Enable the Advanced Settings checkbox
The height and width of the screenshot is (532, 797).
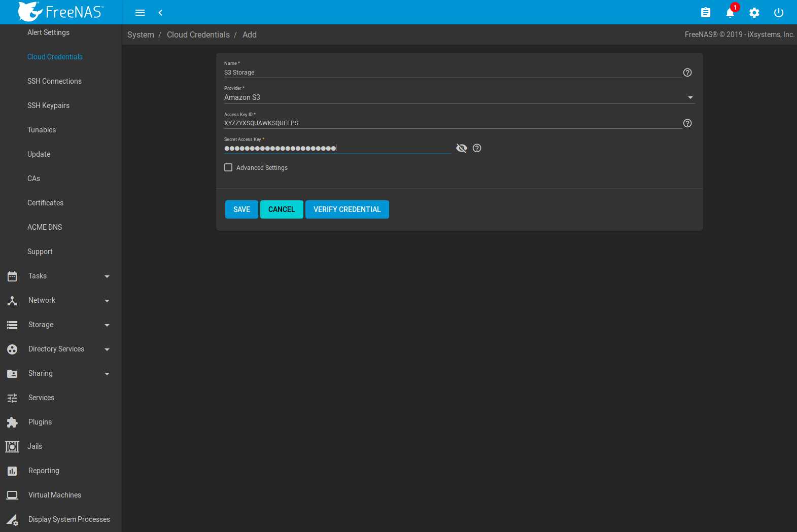(228, 167)
